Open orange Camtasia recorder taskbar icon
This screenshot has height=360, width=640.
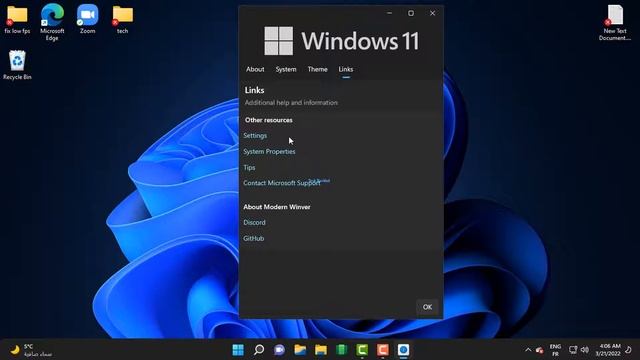pos(383,350)
